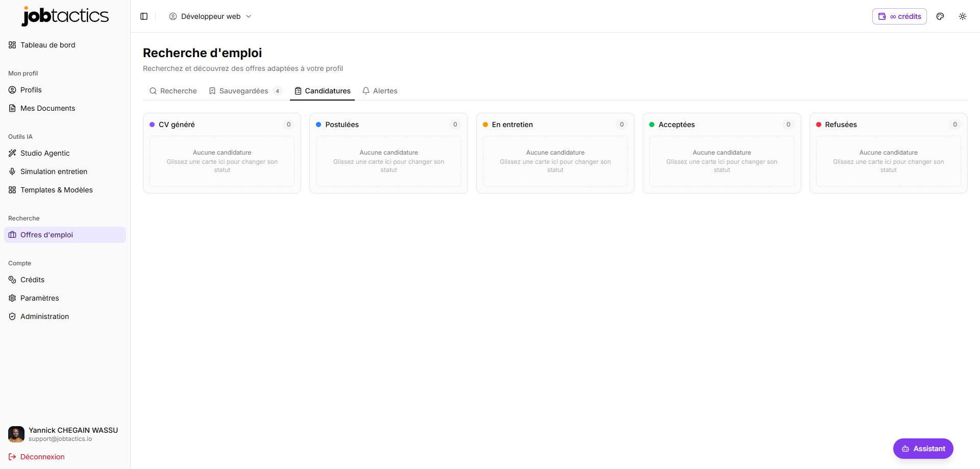Screen dimensions: 980x469
Task: Toggle light mode sun icon
Action: (x=963, y=16)
